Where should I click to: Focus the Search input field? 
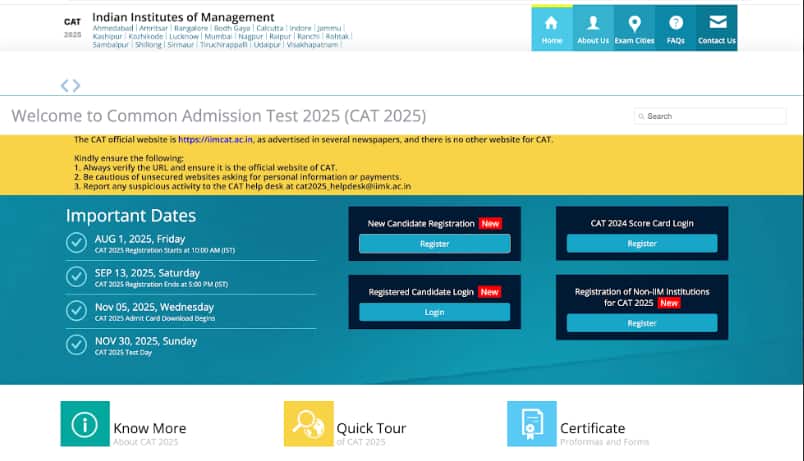[710, 116]
